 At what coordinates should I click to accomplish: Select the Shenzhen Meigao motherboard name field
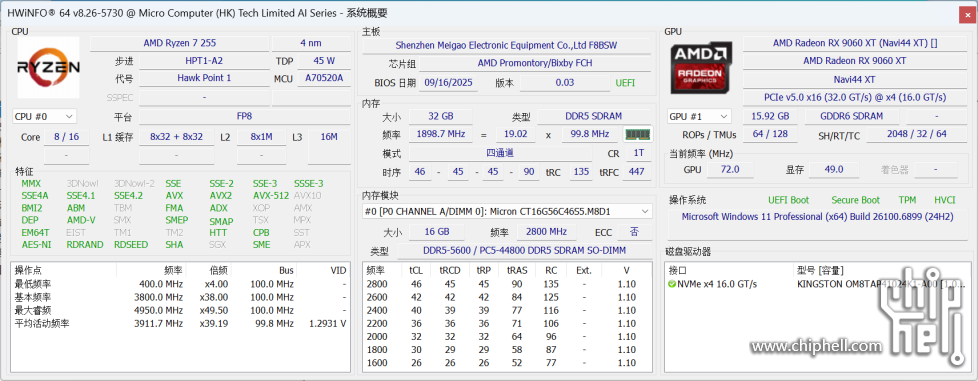[x=506, y=46]
